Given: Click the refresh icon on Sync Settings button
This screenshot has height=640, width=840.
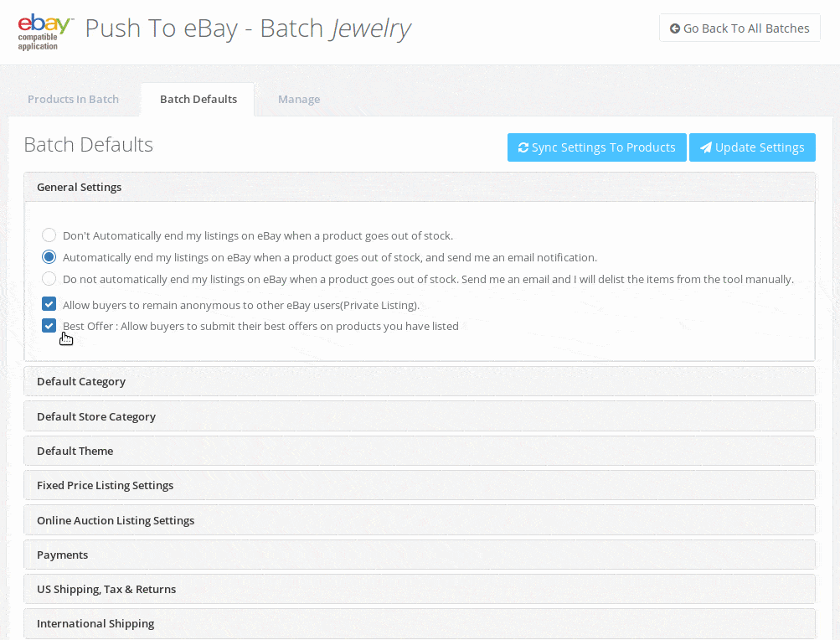Looking at the screenshot, I should pyautogui.click(x=523, y=147).
